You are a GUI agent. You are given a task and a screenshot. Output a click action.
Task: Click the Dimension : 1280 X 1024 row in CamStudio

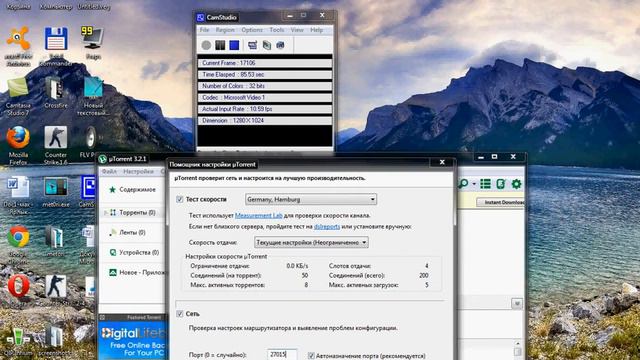coord(264,120)
